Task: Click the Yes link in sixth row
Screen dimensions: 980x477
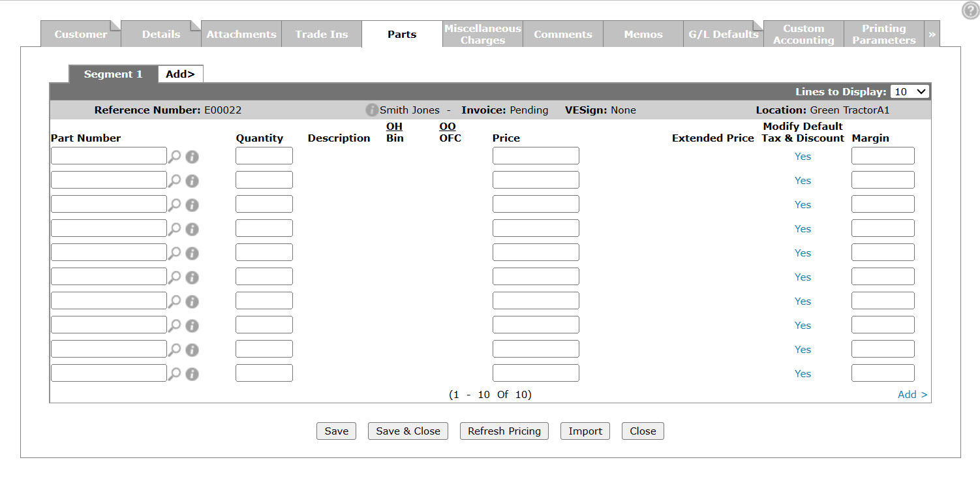Action: (803, 277)
